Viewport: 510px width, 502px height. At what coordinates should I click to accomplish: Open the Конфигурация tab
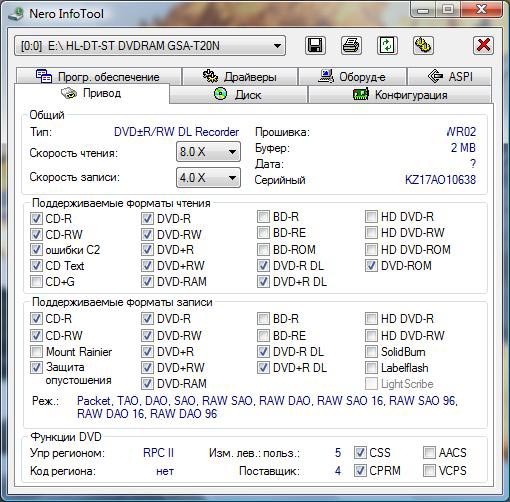tap(400, 95)
